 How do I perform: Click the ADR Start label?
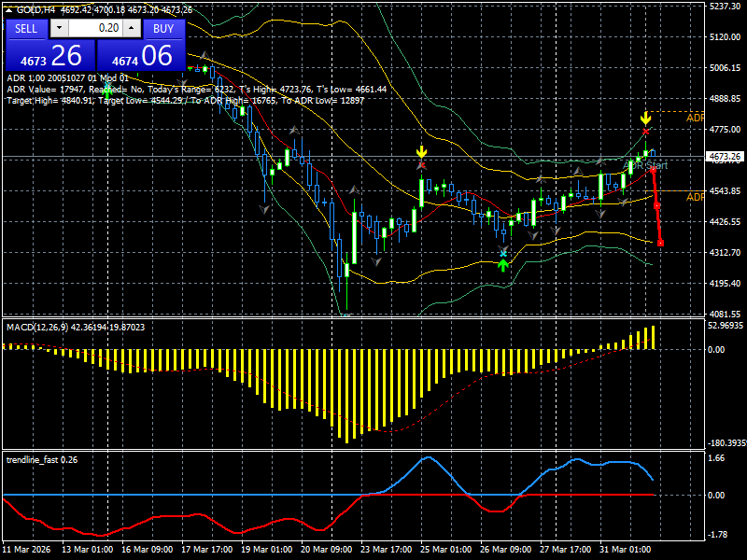point(645,165)
